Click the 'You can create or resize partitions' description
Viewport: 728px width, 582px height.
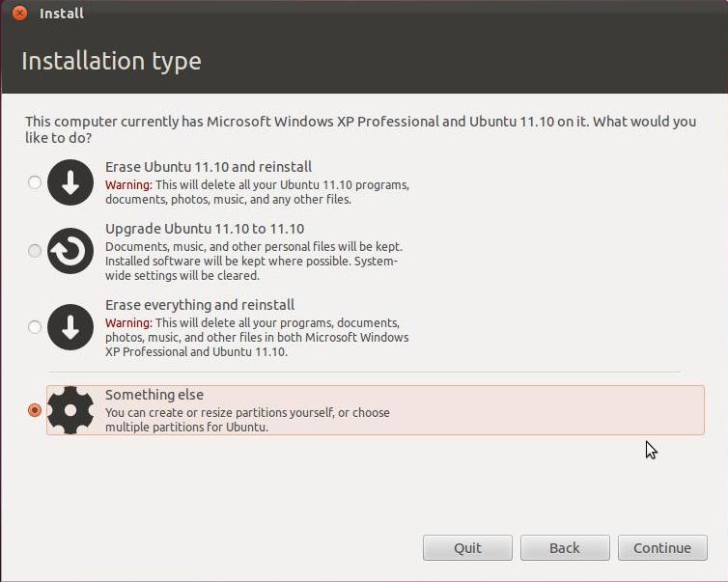pos(247,420)
